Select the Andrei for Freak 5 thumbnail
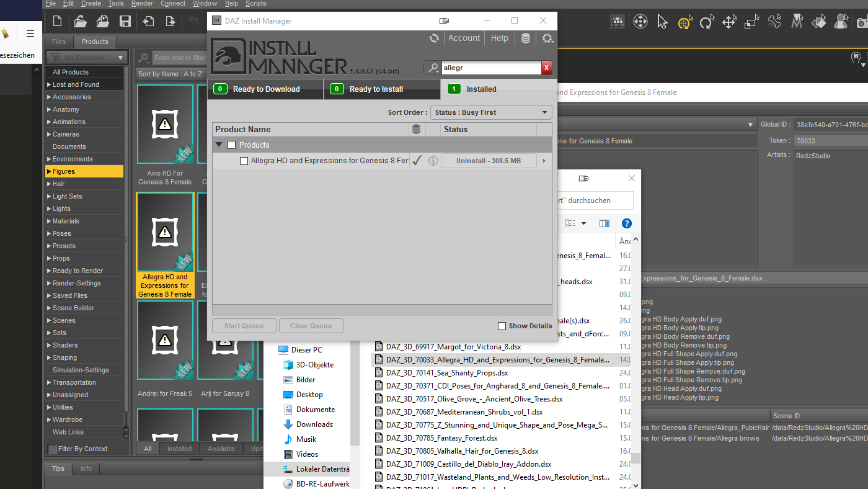 point(165,340)
